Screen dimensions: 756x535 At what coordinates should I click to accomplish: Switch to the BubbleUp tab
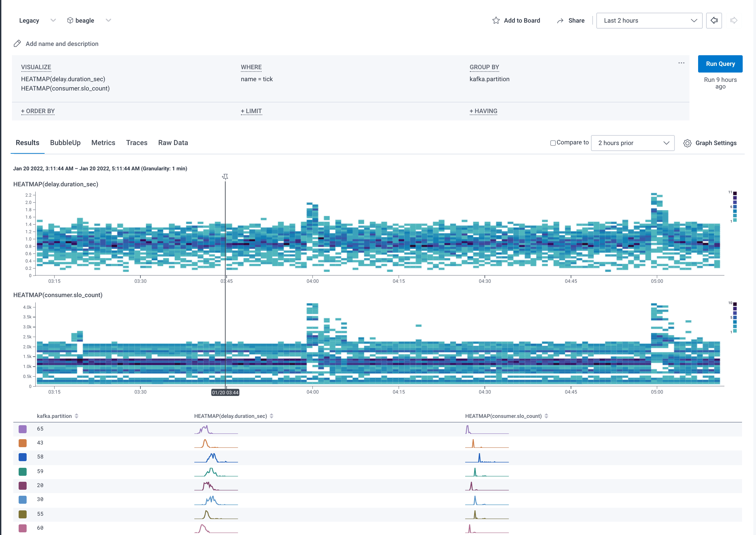pyautogui.click(x=65, y=142)
